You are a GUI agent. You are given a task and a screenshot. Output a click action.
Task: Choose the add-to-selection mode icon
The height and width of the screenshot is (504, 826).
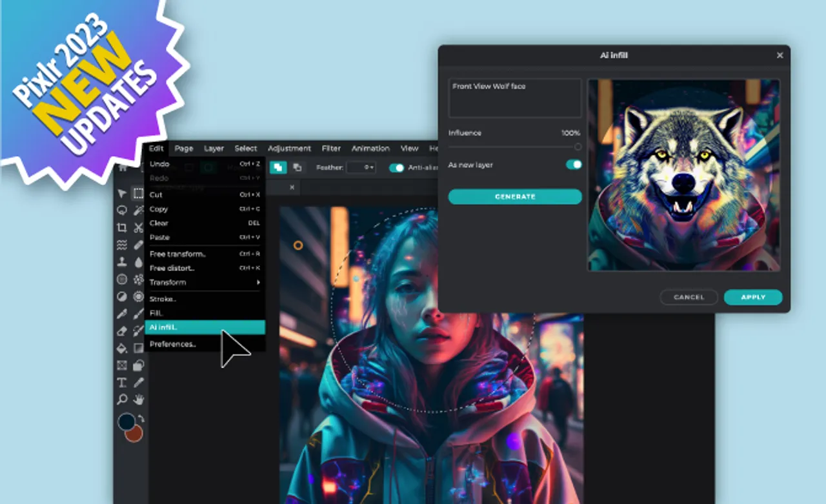(x=297, y=167)
